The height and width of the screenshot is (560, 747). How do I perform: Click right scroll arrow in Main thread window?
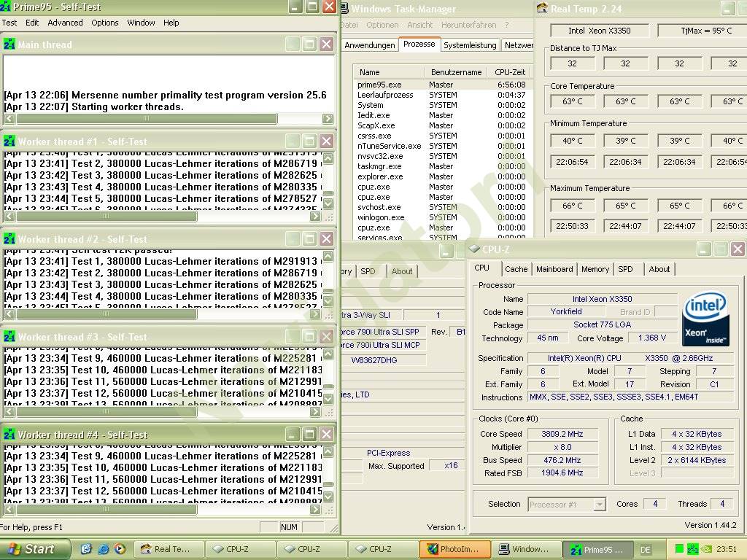[x=328, y=118]
